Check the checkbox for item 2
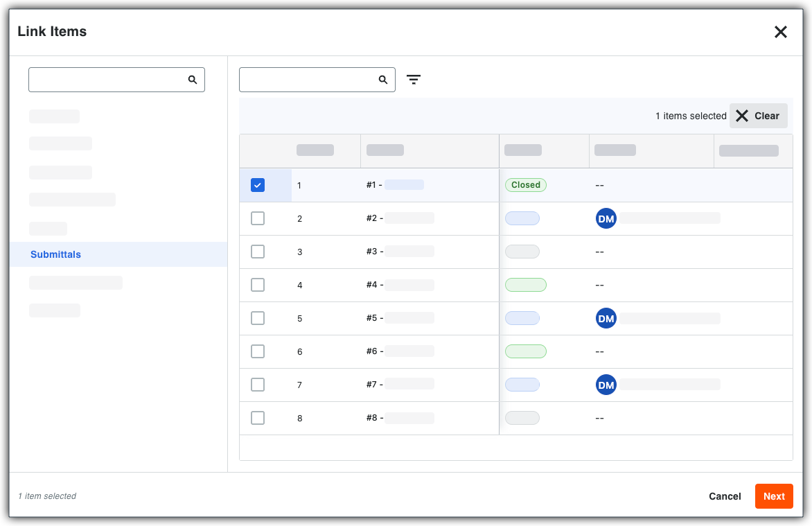This screenshot has height=526, width=812. point(257,218)
